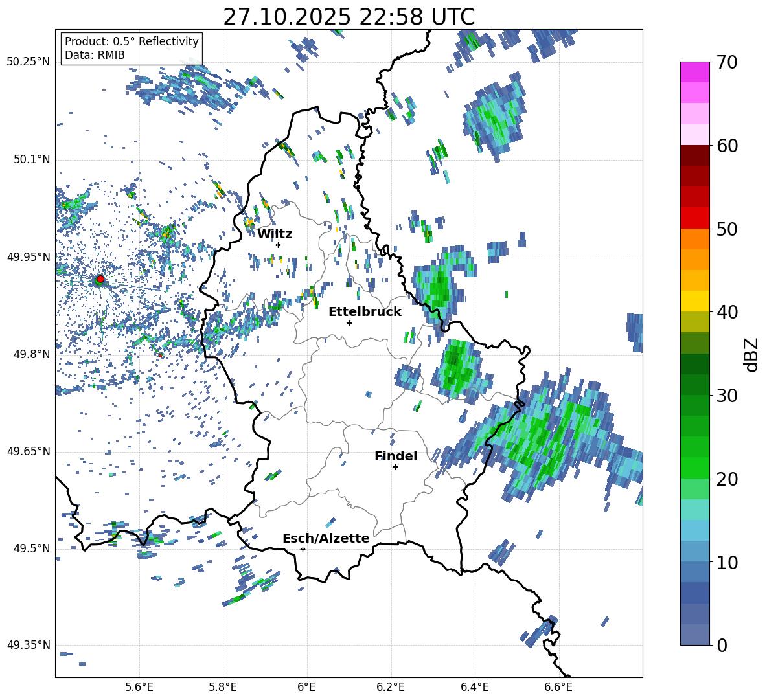Click the Product: 0.5° Reflectivity text
This screenshot has width=767, height=700.
click(x=132, y=41)
